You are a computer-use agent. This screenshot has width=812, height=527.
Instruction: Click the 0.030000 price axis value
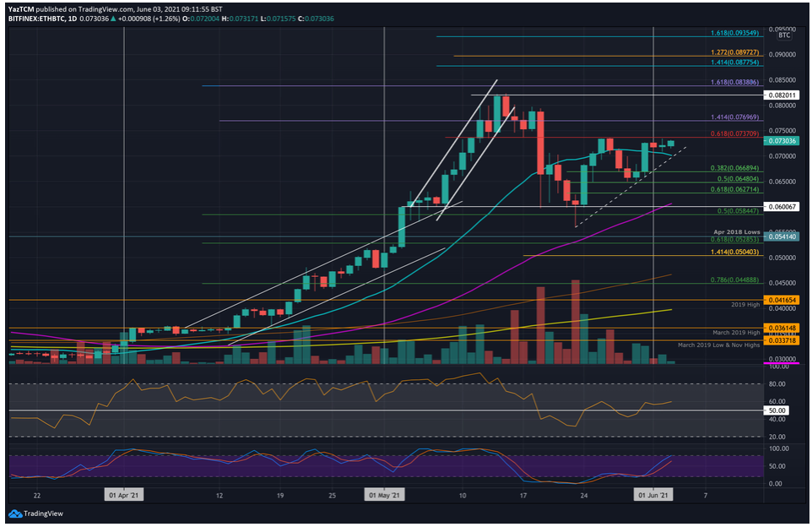point(782,359)
